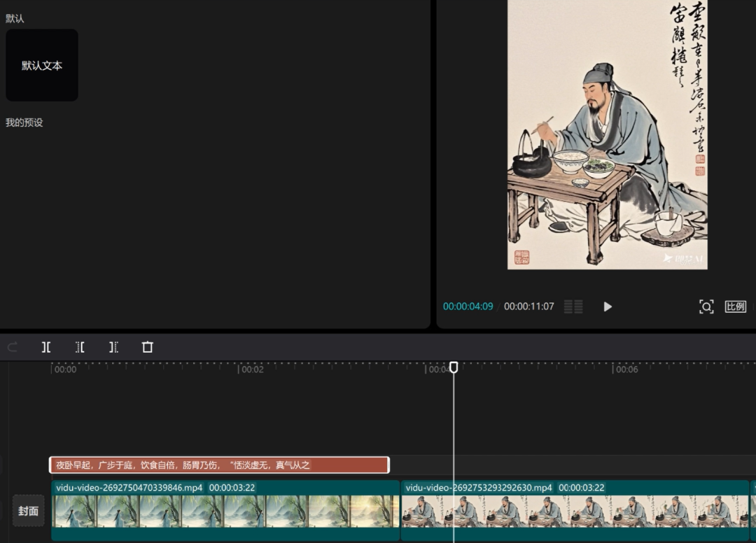
Task: Play the preview video
Action: click(x=608, y=306)
